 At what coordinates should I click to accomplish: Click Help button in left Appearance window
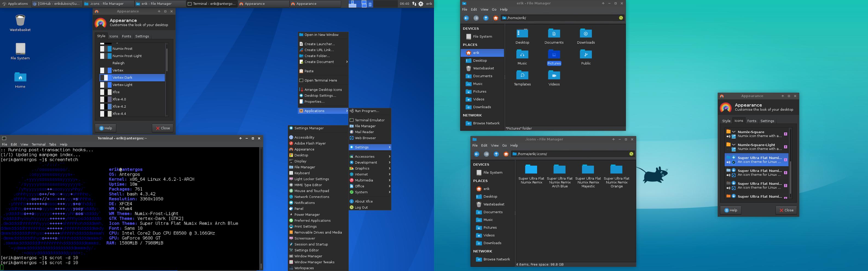click(105, 128)
